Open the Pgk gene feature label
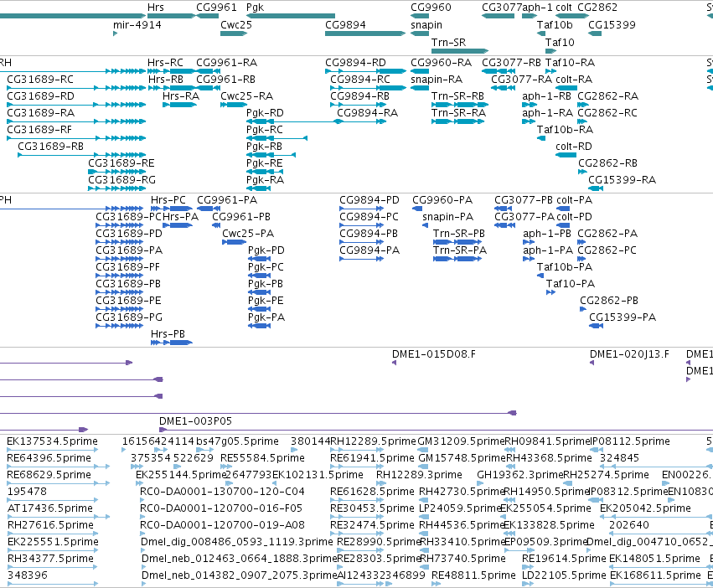Viewport: 713px width, 588px height. point(255,8)
